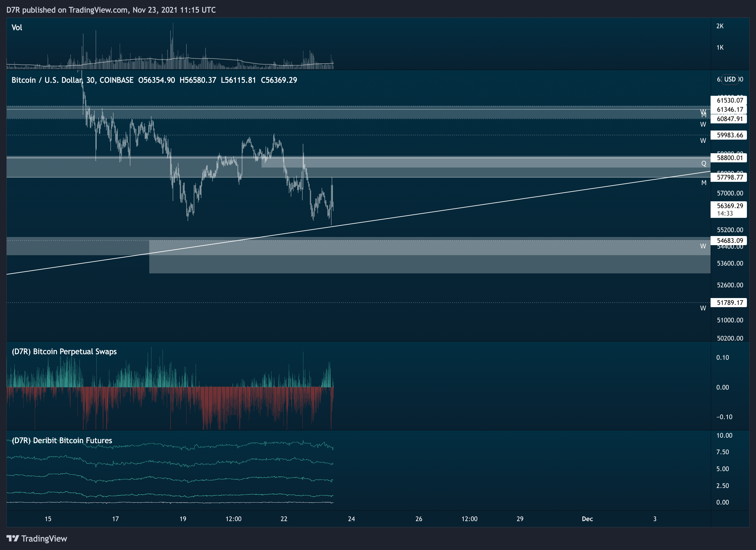Click the 55200.00 price axis tick
Viewport: 756px width, 550px height.
coord(730,230)
